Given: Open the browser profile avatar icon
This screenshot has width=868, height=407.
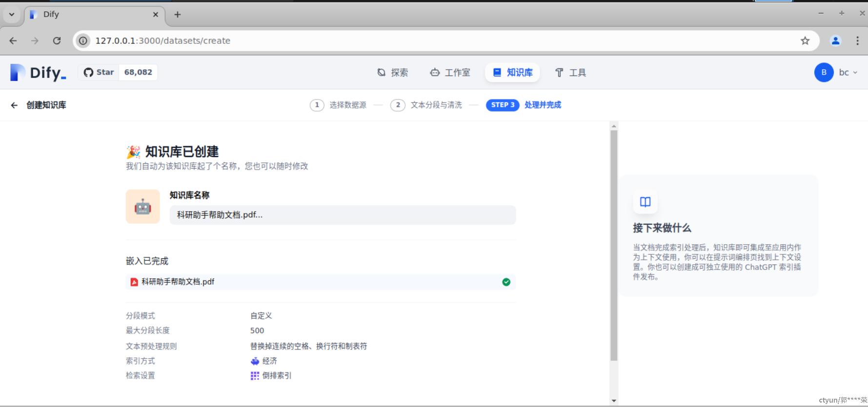Looking at the screenshot, I should coord(835,41).
